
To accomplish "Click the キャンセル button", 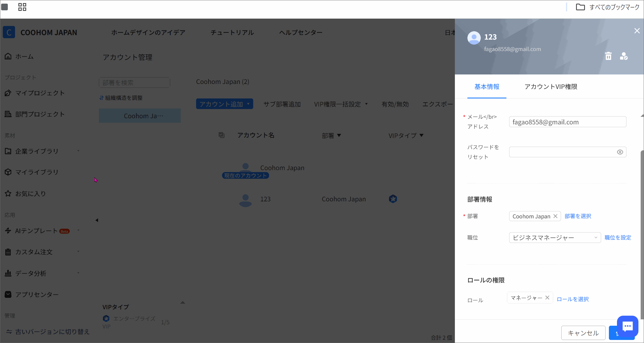I will pyautogui.click(x=583, y=333).
